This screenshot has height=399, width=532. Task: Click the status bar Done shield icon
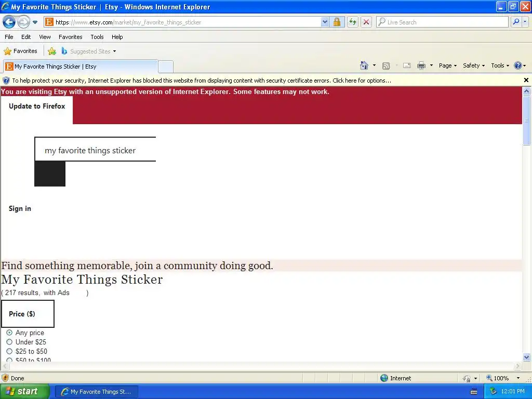click(x=5, y=378)
